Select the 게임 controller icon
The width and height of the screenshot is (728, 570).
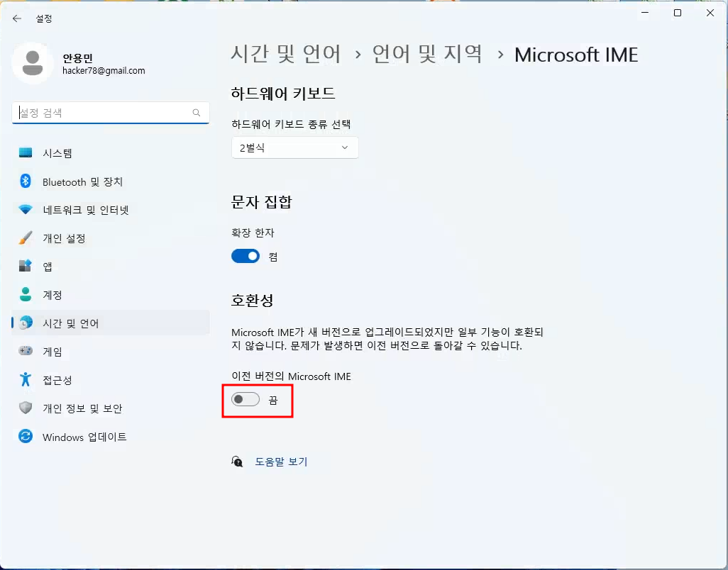click(x=26, y=351)
